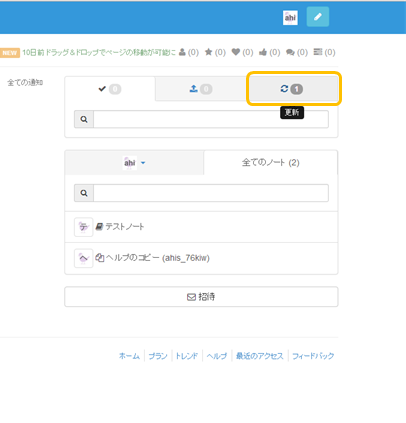
Task: Open the ahi user avatar in header
Action: (290, 17)
